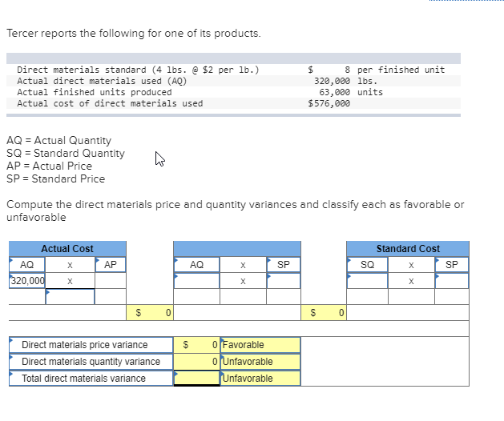504x421 pixels.
Task: Open the AP dropdown under Actual Cost
Action: point(111,265)
